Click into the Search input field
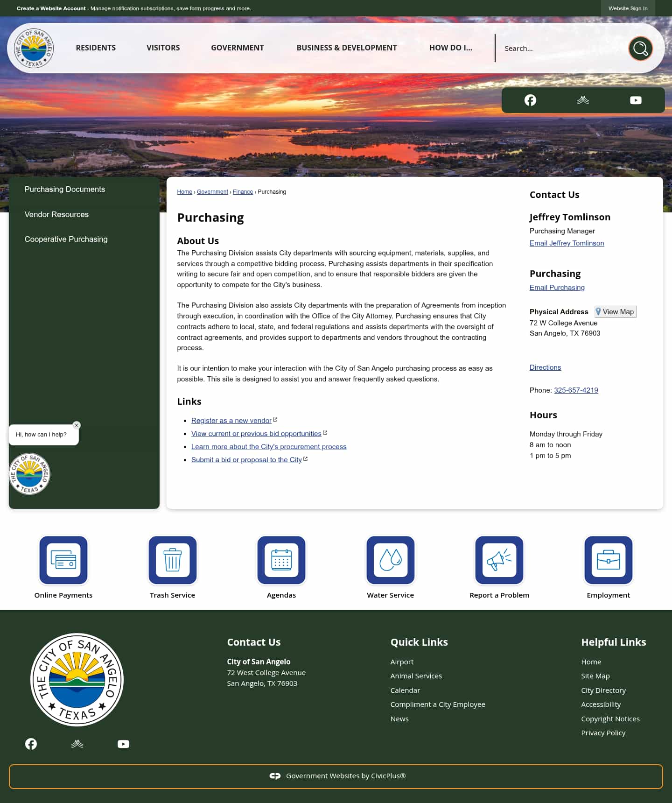The height and width of the screenshot is (803, 672). [562, 49]
